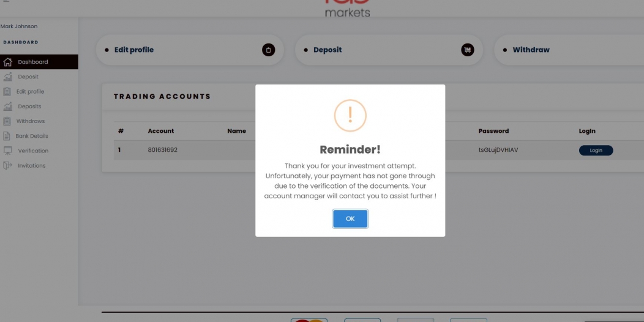The image size is (644, 322).
Task: Go to Bank Details in sidebar
Action: pyautogui.click(x=32, y=136)
